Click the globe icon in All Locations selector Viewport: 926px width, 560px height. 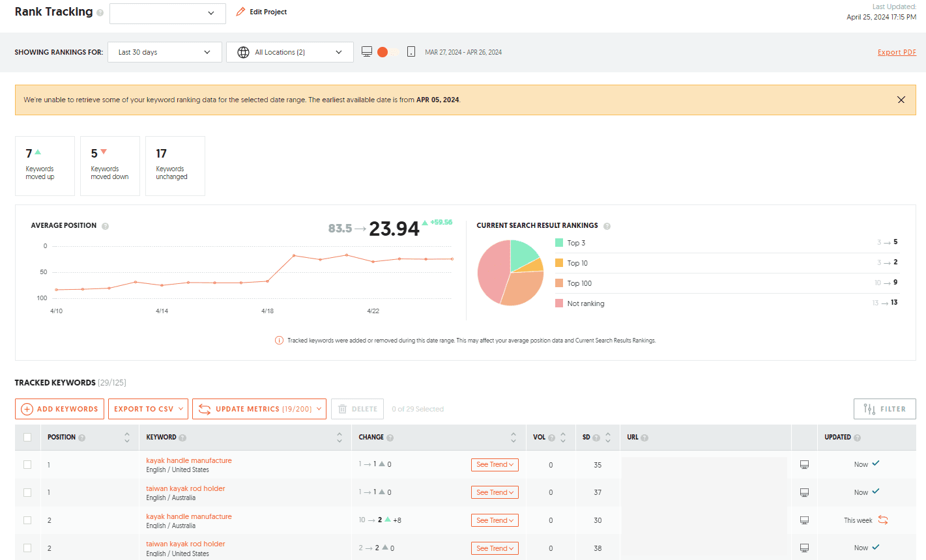click(x=243, y=52)
